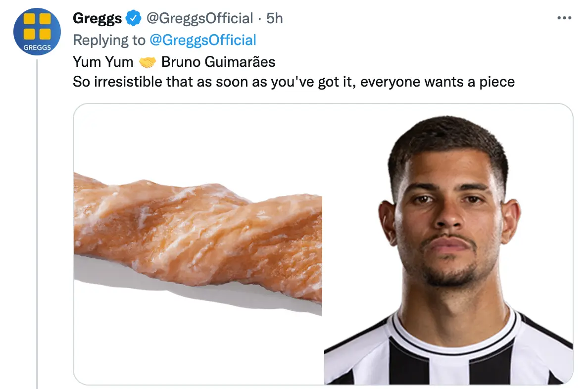The height and width of the screenshot is (389, 588).
Task: Follow the blue @GreggsOfficial reply link
Action: click(x=203, y=40)
